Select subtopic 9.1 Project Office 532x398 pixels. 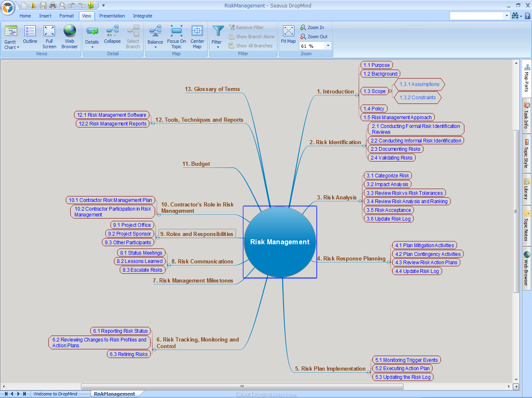point(132,225)
